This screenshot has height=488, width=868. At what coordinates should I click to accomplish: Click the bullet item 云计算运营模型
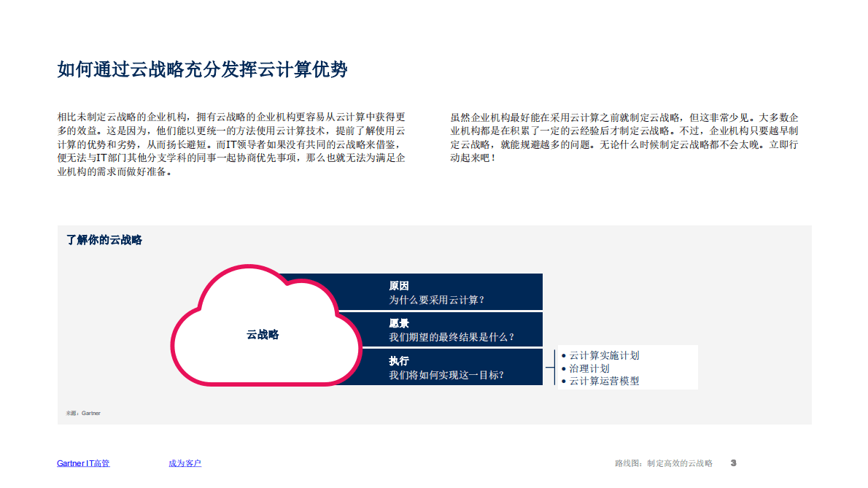(x=604, y=380)
